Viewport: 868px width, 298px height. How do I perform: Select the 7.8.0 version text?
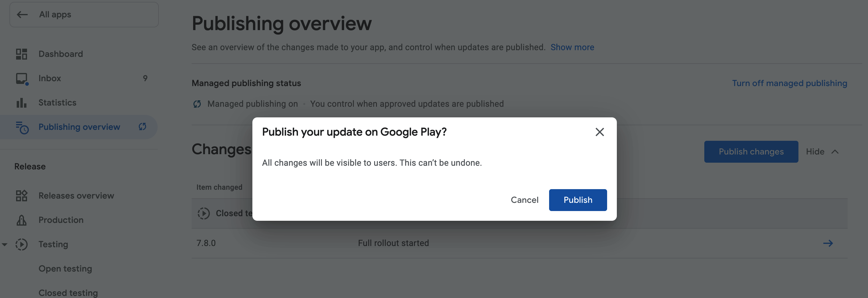point(206,243)
